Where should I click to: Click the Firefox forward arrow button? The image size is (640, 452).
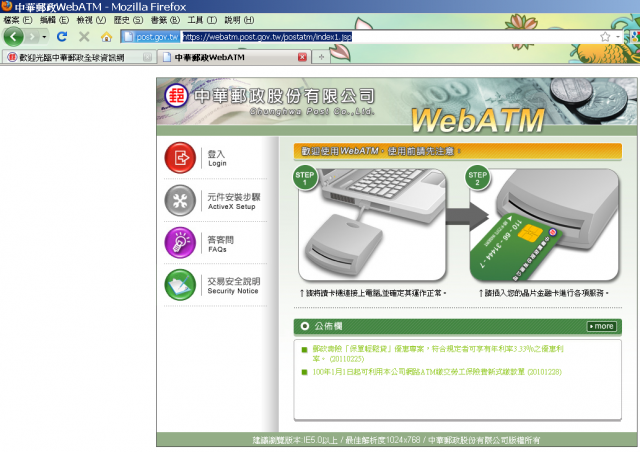(x=32, y=37)
